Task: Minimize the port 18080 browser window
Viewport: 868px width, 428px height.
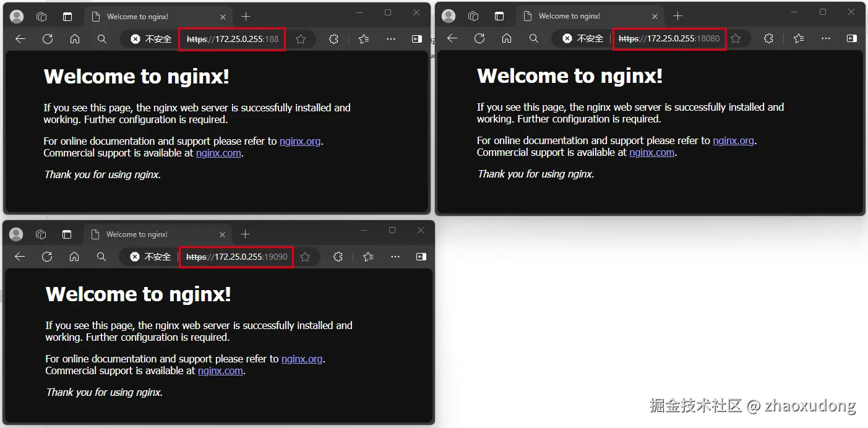Action: [x=794, y=12]
